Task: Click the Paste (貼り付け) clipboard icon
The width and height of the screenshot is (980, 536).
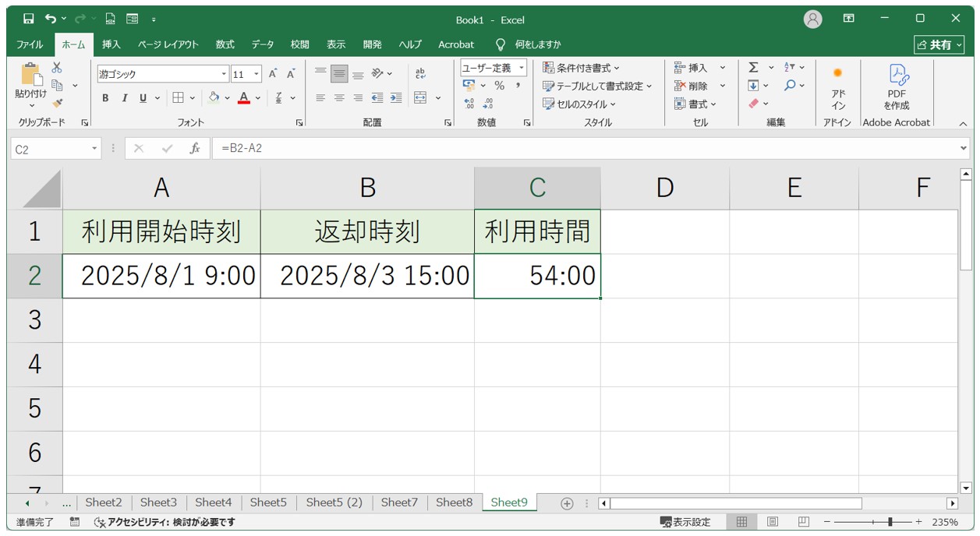Action: [x=31, y=75]
